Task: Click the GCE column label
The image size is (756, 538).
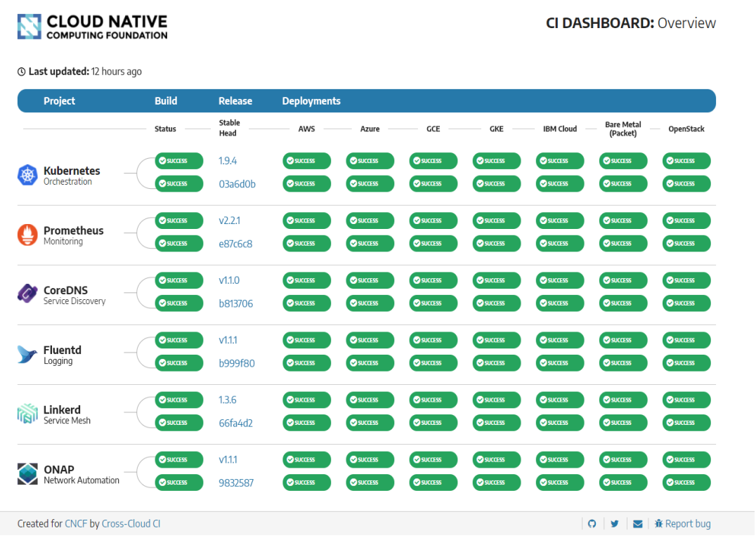Action: click(433, 129)
